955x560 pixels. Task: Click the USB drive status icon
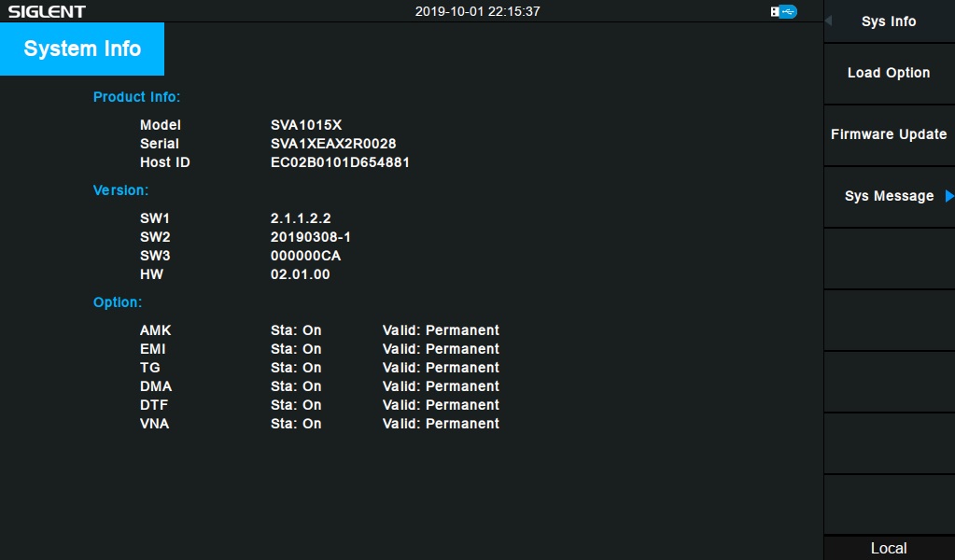(x=784, y=11)
